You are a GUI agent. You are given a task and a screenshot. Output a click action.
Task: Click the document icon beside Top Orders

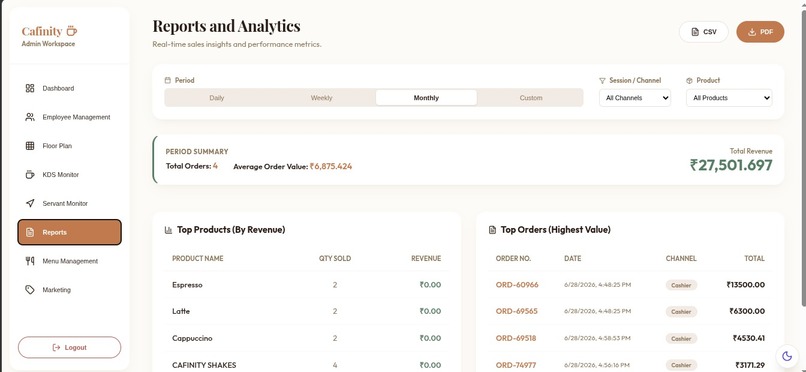492,230
